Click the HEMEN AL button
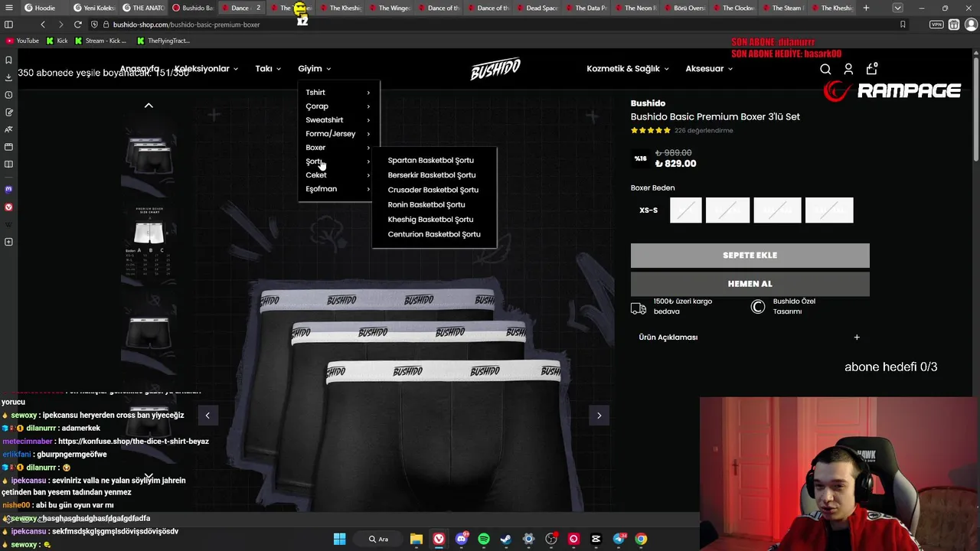The height and width of the screenshot is (551, 980). tap(750, 284)
